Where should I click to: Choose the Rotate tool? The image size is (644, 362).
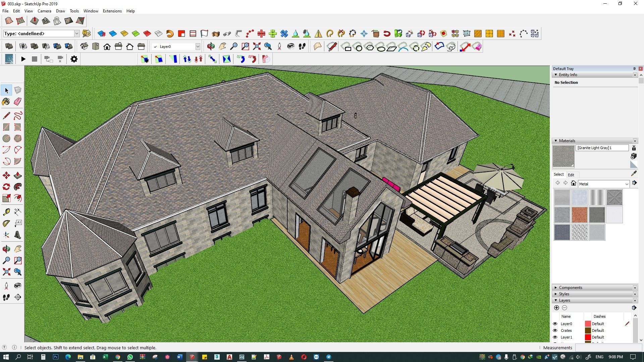click(6, 187)
